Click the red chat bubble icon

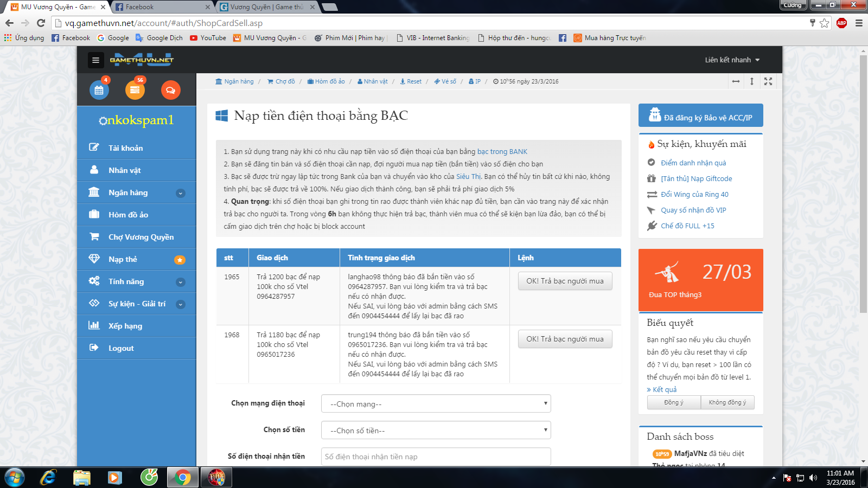pyautogui.click(x=170, y=90)
